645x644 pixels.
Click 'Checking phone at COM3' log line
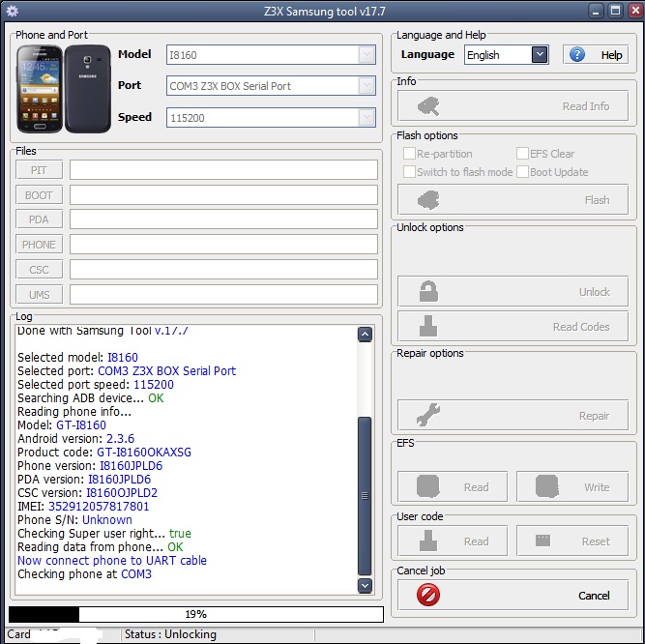[84, 574]
